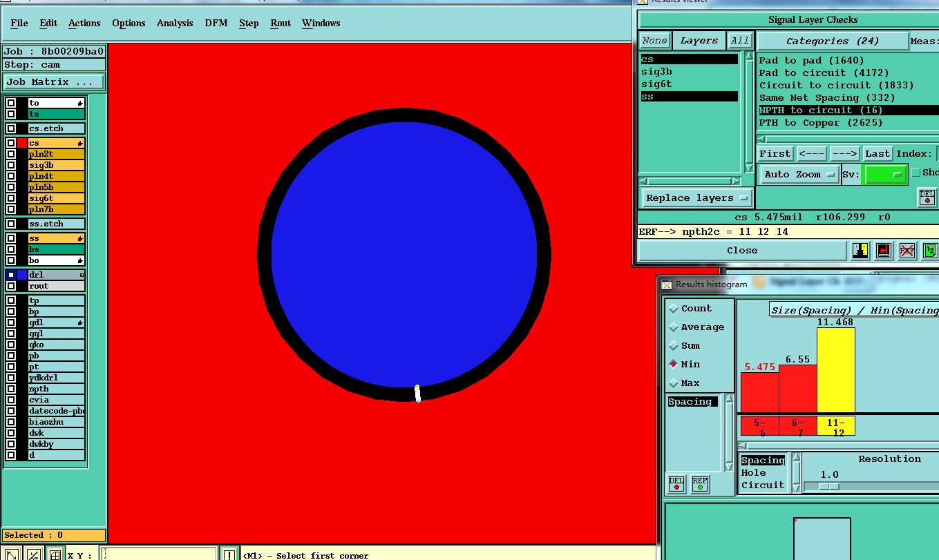Click the green numbered page icon
This screenshot has height=560, width=939.
[930, 251]
